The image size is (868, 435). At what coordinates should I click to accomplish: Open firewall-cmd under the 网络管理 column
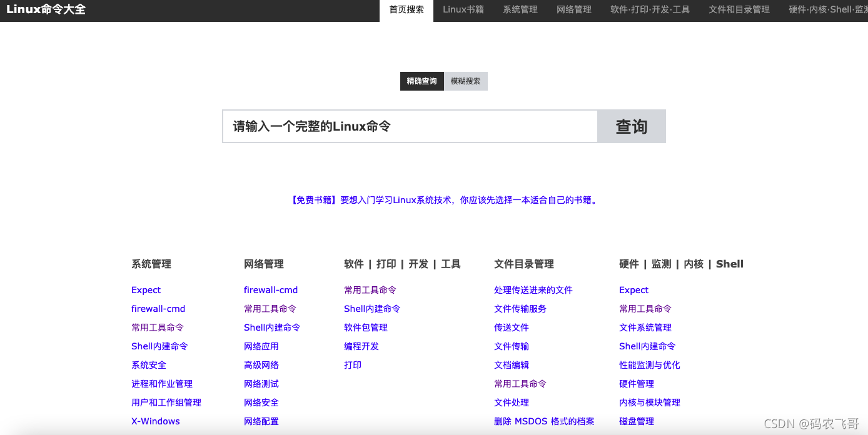click(271, 290)
